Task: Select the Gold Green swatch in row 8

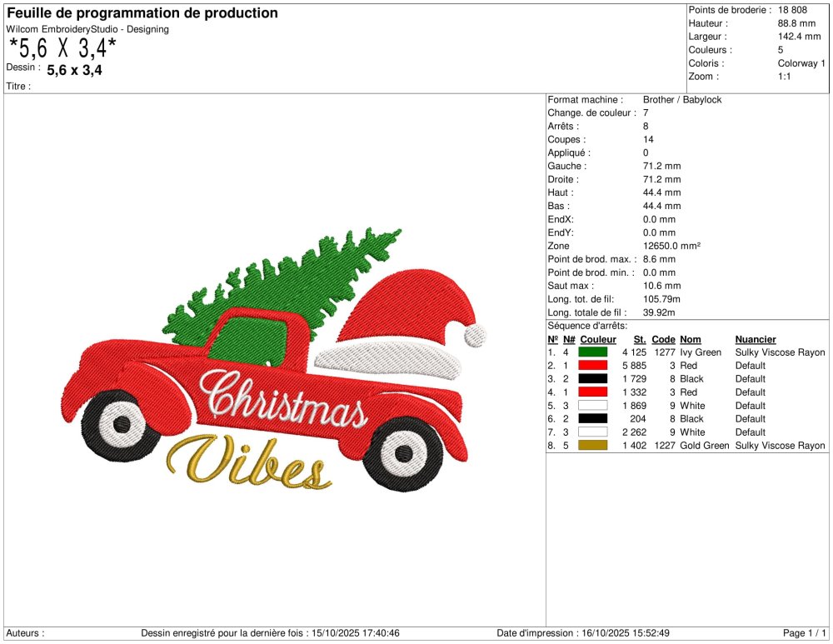Action: tap(593, 446)
